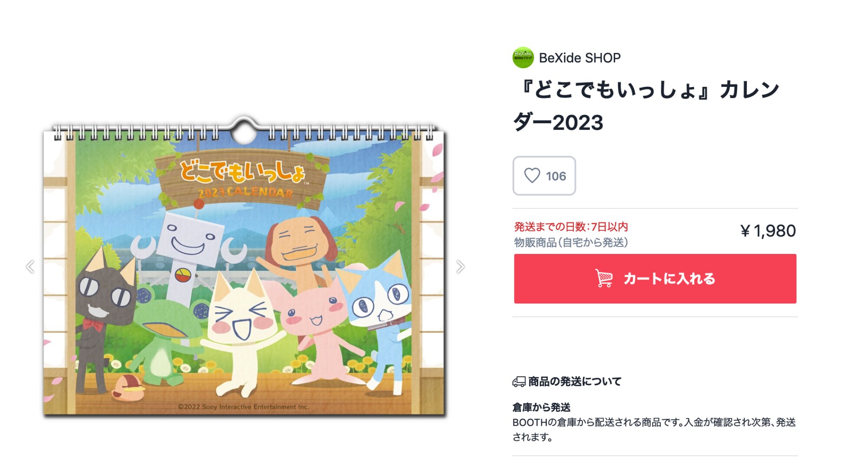Click the truck icon beside shipping heading
Viewport: 868px width, 464px height.
coord(519,382)
